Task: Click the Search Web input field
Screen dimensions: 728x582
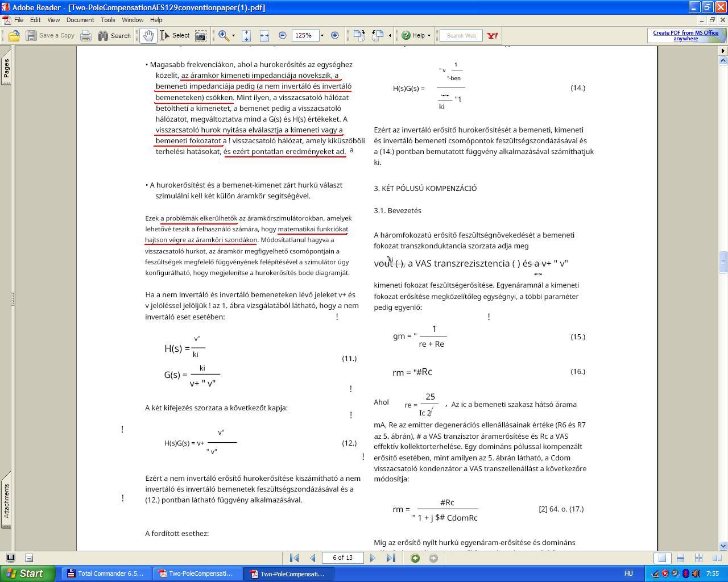Action: (x=461, y=35)
